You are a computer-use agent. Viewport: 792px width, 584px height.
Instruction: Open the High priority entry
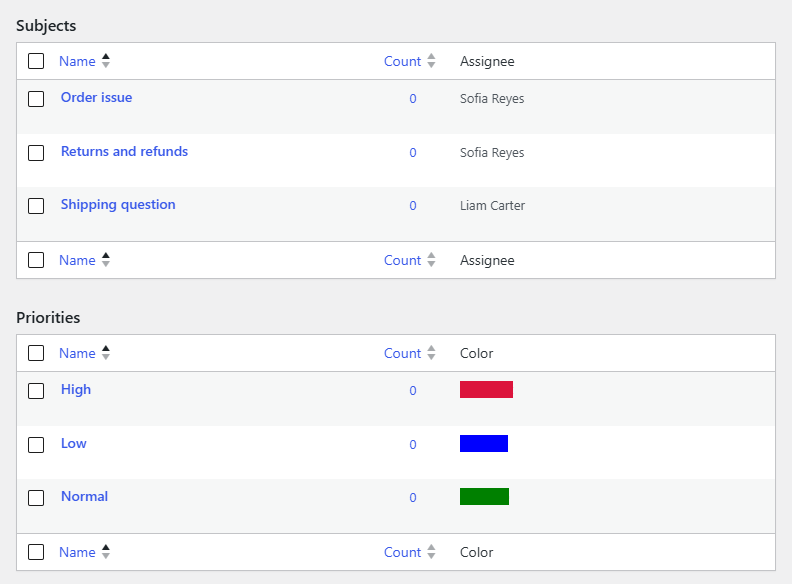[76, 390]
